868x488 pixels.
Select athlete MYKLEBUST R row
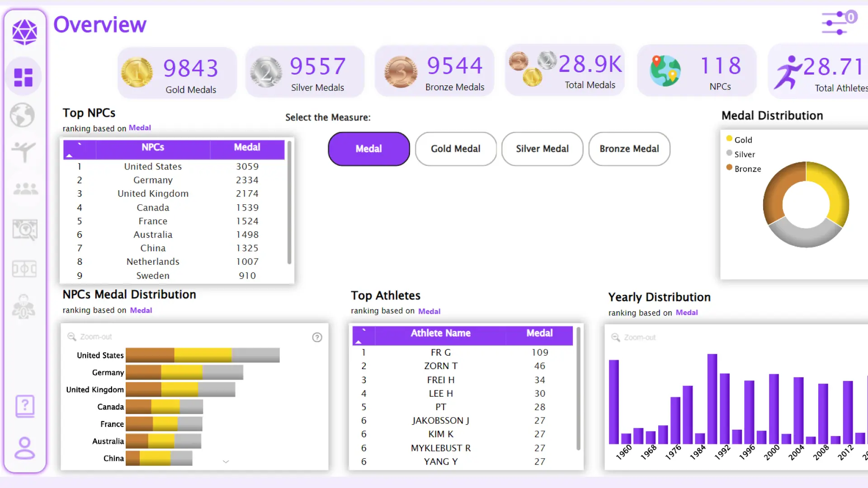[x=462, y=448]
